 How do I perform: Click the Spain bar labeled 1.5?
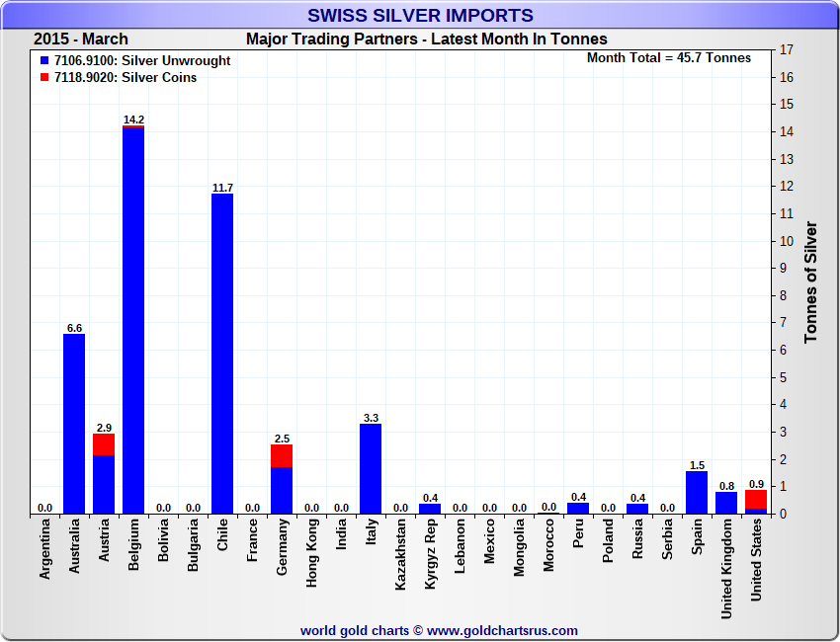pos(697,492)
